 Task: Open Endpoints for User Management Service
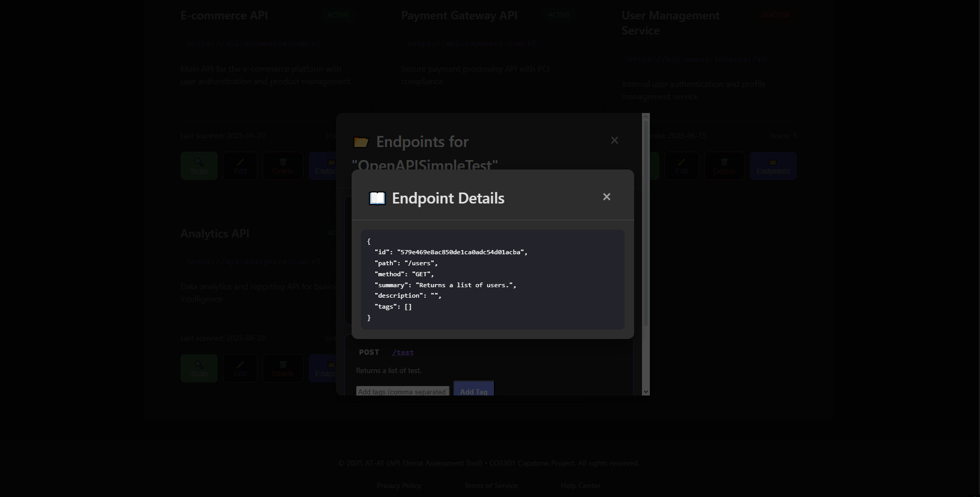(x=773, y=166)
